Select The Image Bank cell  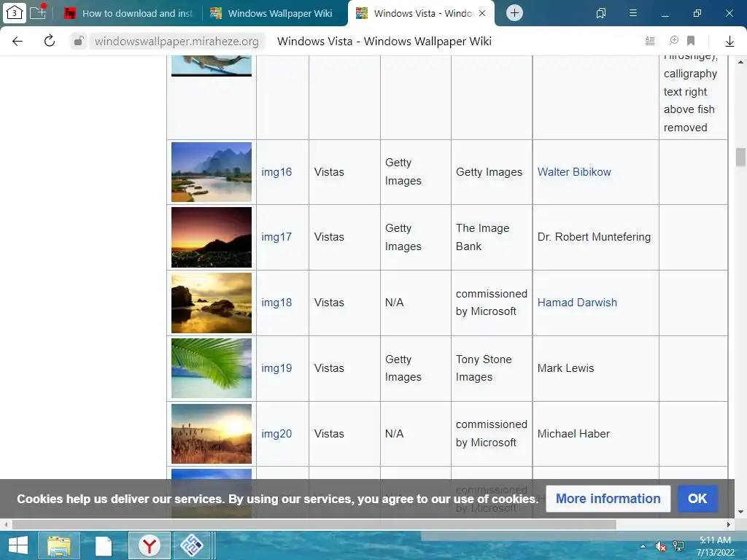[x=492, y=237]
